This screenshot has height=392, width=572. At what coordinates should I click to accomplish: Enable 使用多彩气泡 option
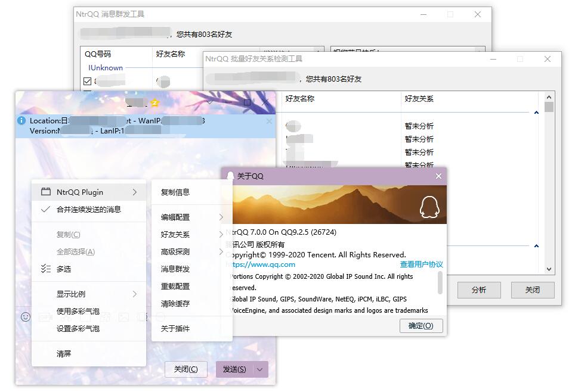(89, 311)
